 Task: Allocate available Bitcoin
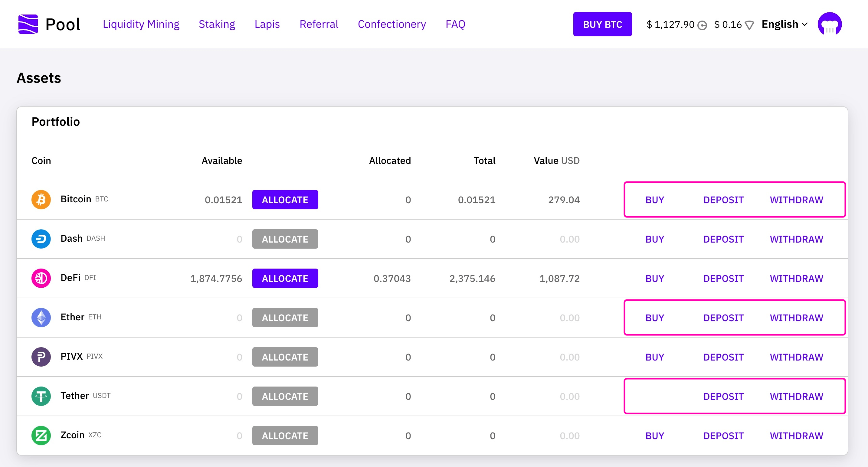pyautogui.click(x=285, y=200)
